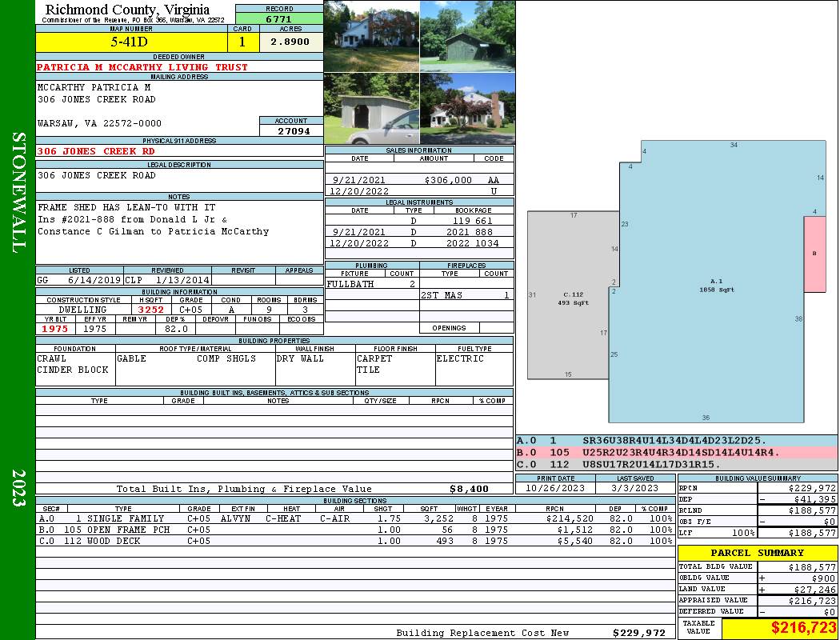Click the red taxable value $216,723
Screen dimensions: 840x640
[x=779, y=629]
